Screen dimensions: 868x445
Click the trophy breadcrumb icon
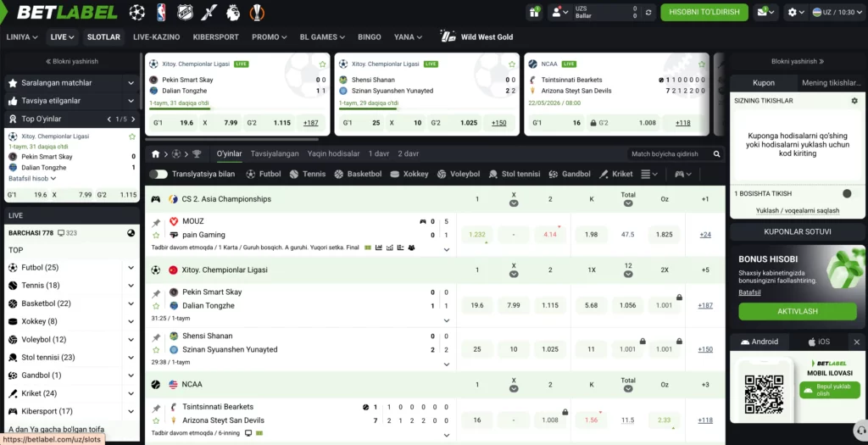(197, 154)
